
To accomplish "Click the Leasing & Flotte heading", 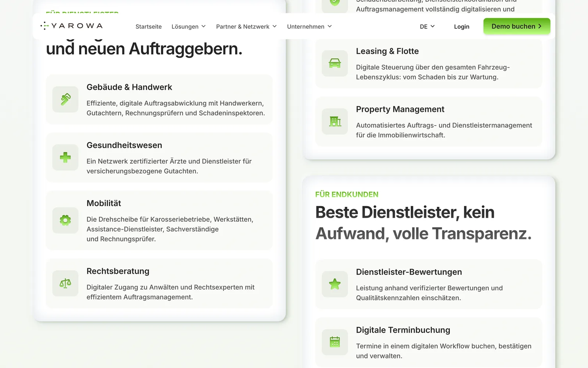I will (x=387, y=51).
